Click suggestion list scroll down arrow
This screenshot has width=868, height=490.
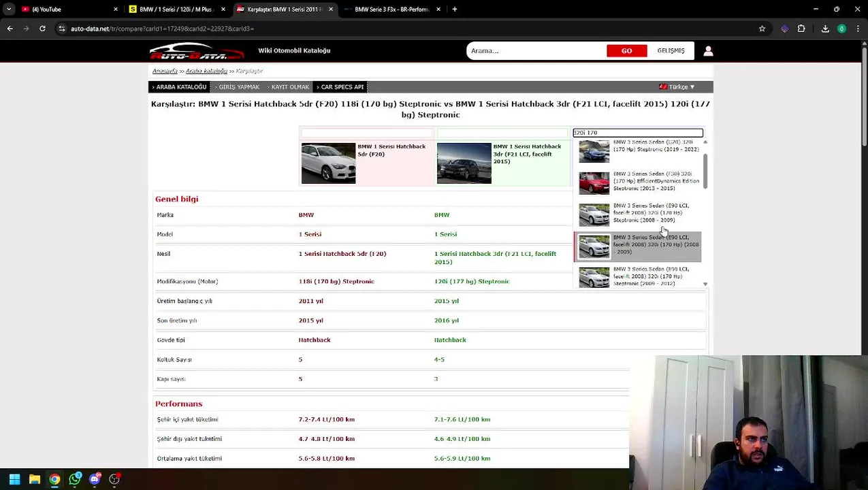point(705,284)
